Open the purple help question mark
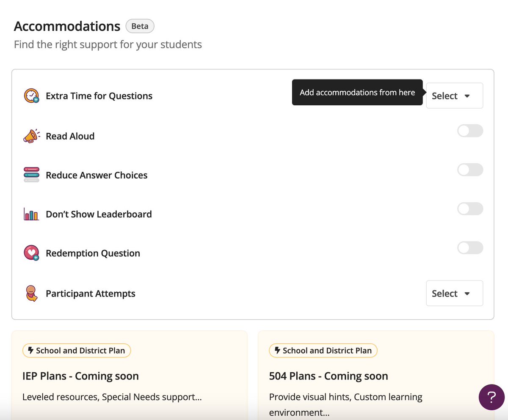This screenshot has width=508, height=420. (x=491, y=397)
